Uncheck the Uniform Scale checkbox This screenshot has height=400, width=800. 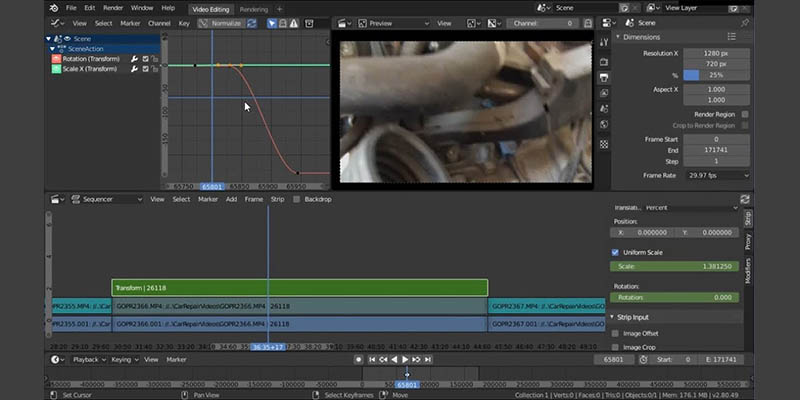pos(615,253)
